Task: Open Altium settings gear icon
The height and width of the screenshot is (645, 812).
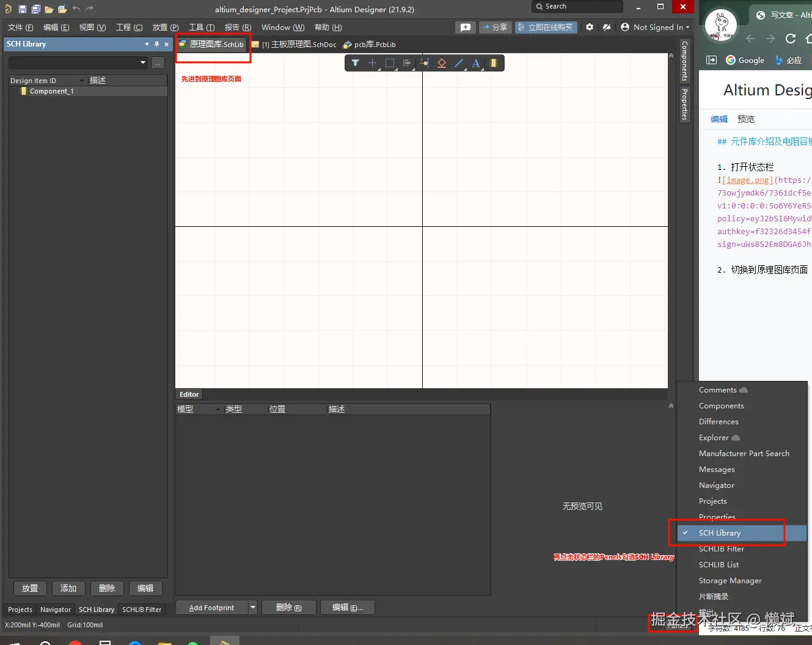Action: (590, 28)
